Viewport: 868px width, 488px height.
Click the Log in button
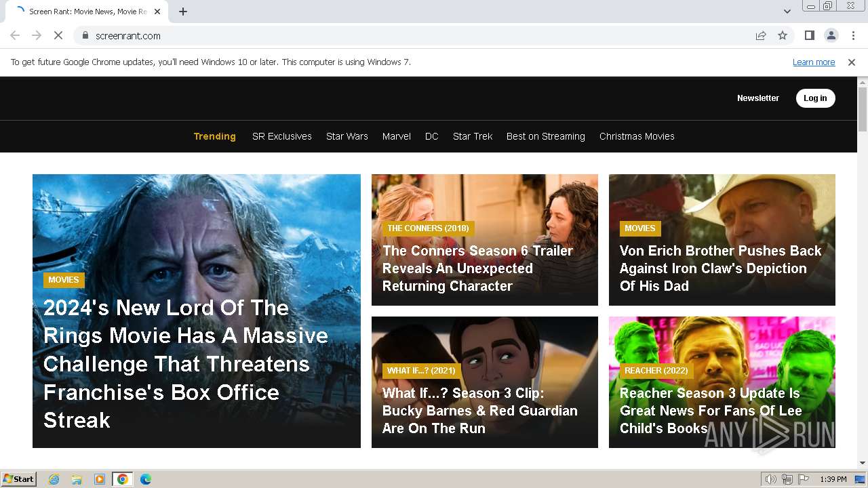815,98
